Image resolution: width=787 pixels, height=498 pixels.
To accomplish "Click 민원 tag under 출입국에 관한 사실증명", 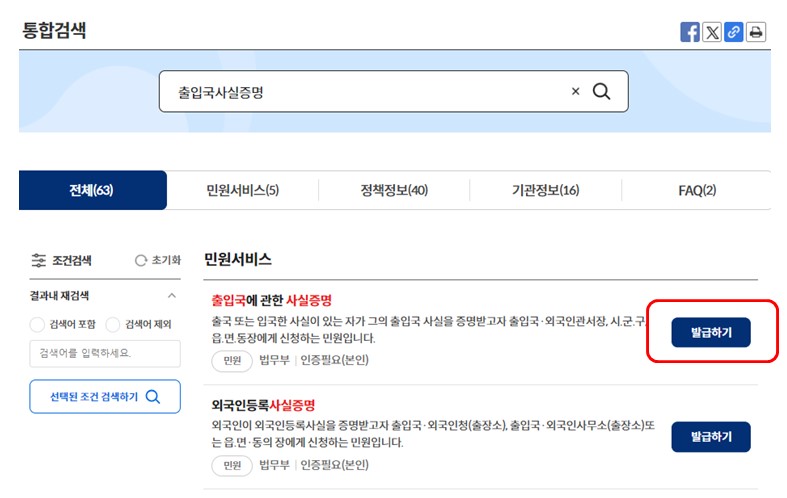I will [232, 360].
